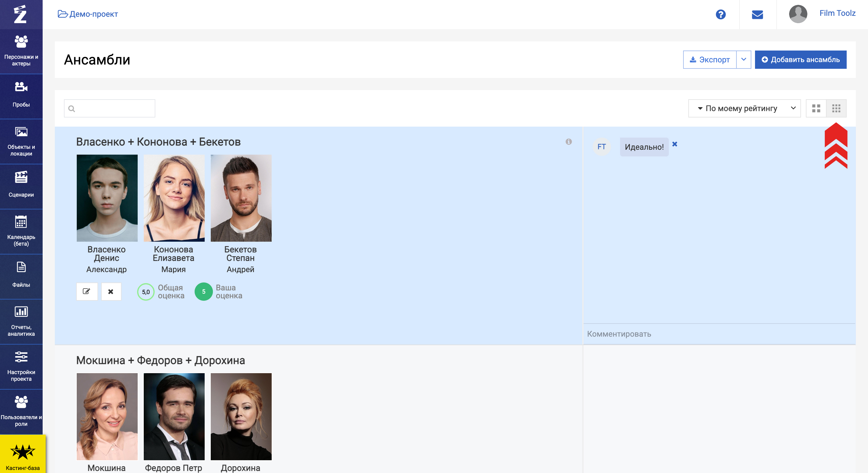Click the Идеально! comment bubble
Image resolution: width=868 pixels, height=473 pixels.
pyautogui.click(x=644, y=147)
